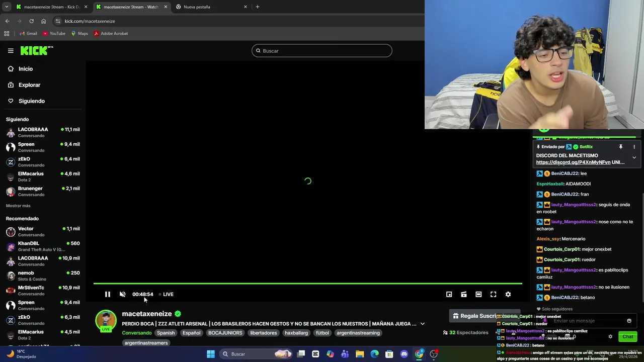Open Siguiendo in the sidebar
644x362 pixels.
(x=32, y=101)
